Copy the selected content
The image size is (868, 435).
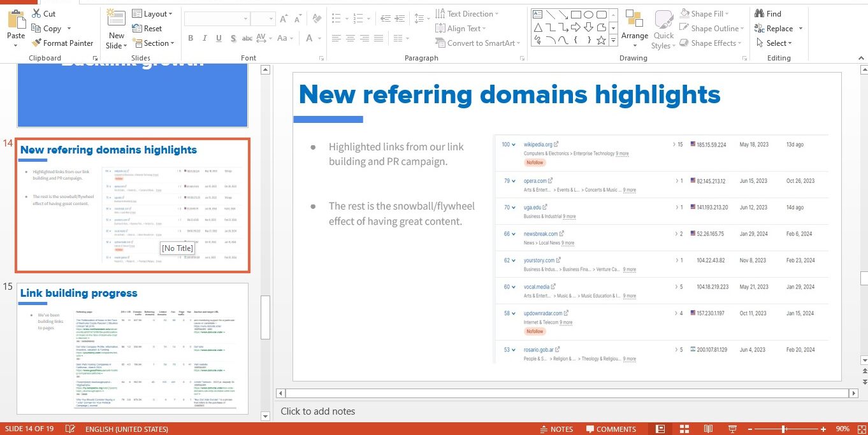[x=47, y=28]
